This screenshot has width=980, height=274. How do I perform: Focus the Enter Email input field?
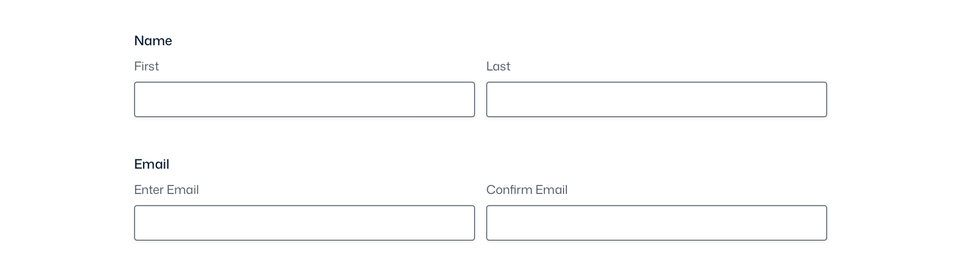pyautogui.click(x=304, y=223)
